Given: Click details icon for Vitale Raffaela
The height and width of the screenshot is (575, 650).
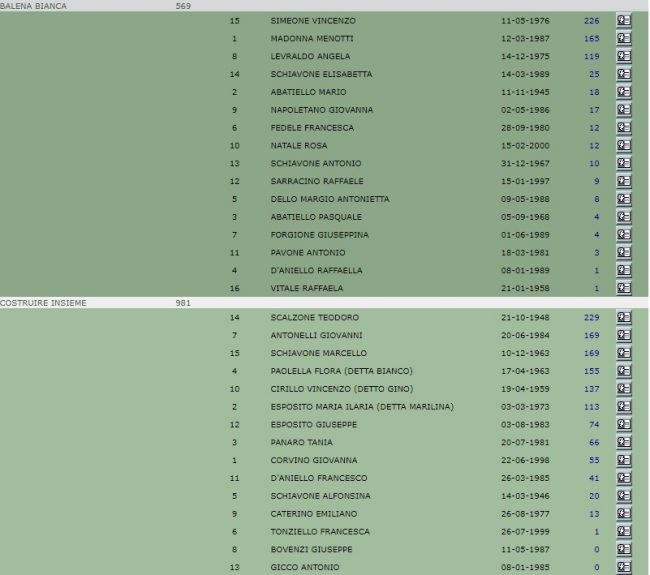Looking at the screenshot, I should coord(624,288).
